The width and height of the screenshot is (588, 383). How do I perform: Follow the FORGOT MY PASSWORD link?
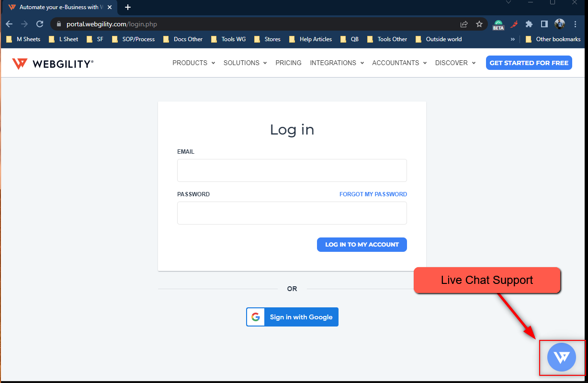[373, 194]
